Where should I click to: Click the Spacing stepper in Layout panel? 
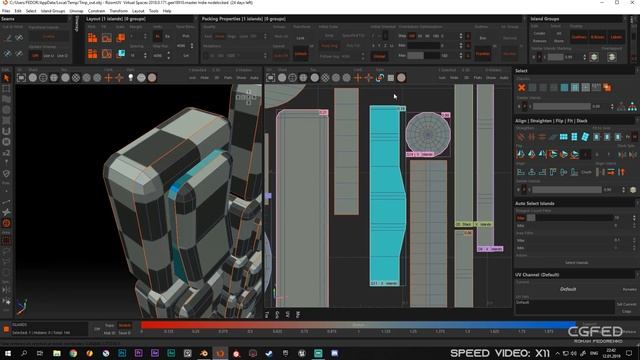[x=145, y=55]
